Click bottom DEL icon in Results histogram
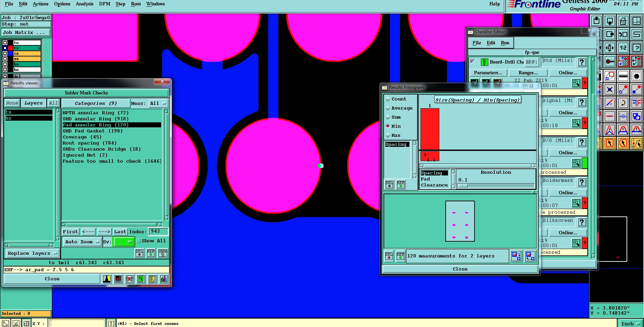 [389, 256]
